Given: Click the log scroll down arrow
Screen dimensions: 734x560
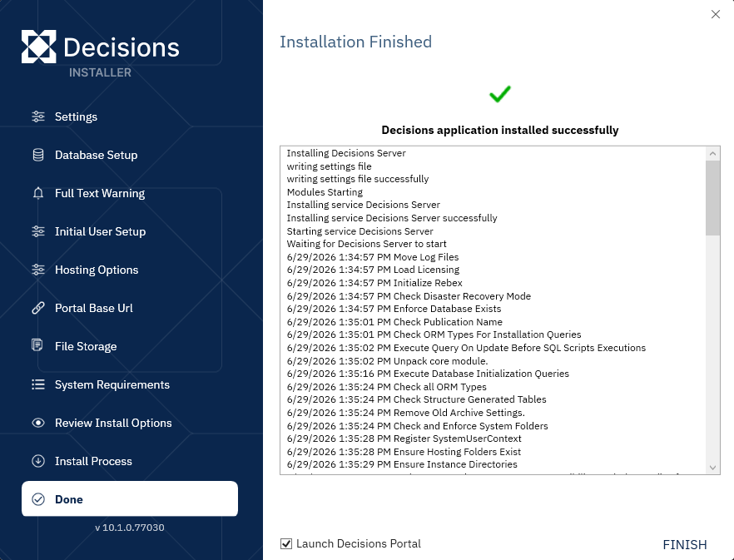Looking at the screenshot, I should coord(712,468).
